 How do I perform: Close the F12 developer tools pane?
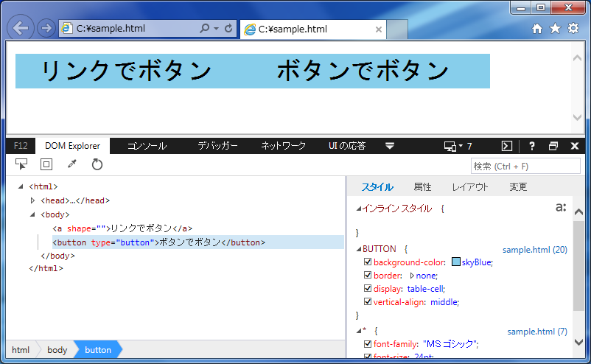(574, 146)
